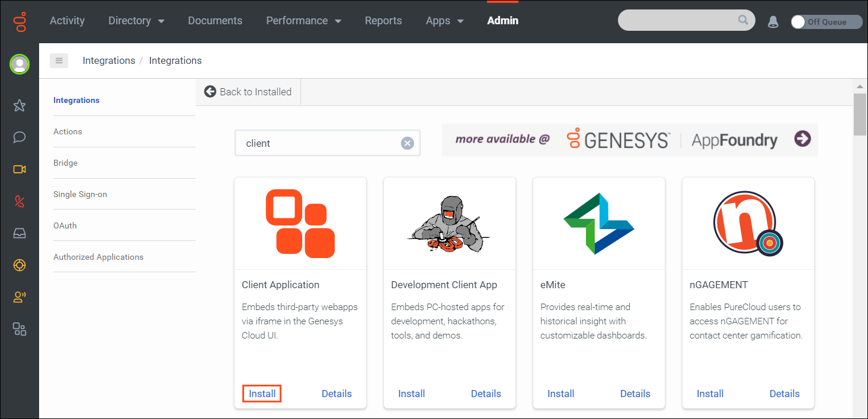
Task: Click the AppFoundry arrow icon
Action: pyautogui.click(x=802, y=139)
